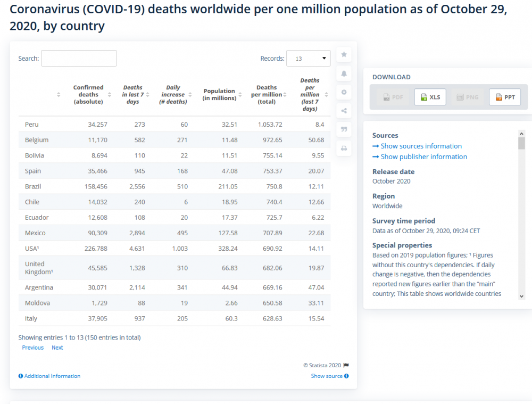Download the XLS file
532x404 pixels.
tap(430, 97)
